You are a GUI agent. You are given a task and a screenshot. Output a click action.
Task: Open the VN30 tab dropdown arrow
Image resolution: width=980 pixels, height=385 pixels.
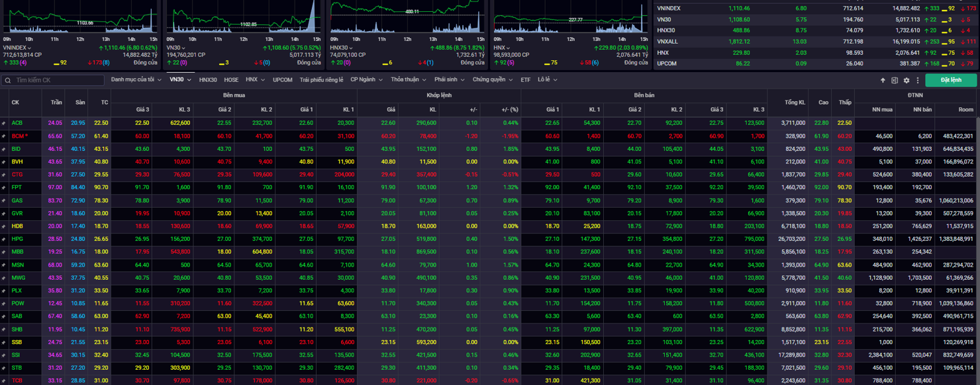click(x=189, y=80)
